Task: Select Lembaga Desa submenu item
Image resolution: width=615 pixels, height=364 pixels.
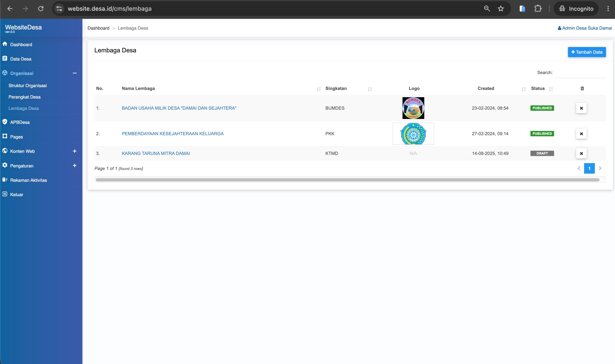Action: (x=24, y=108)
